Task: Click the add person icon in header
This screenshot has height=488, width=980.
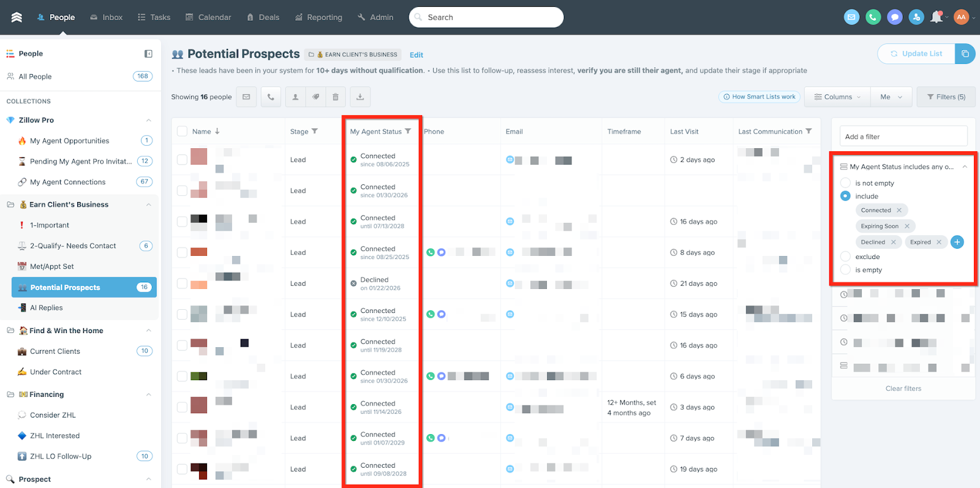Action: (916, 17)
